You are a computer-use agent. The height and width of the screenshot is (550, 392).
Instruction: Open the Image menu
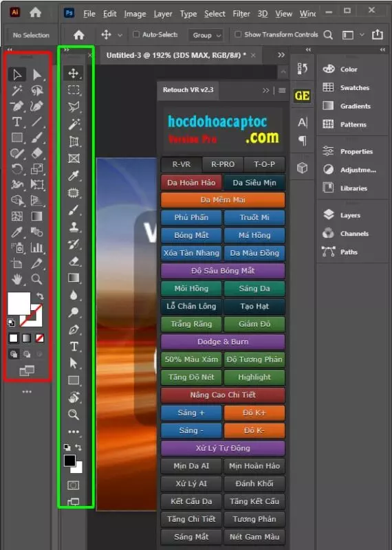coord(135,14)
